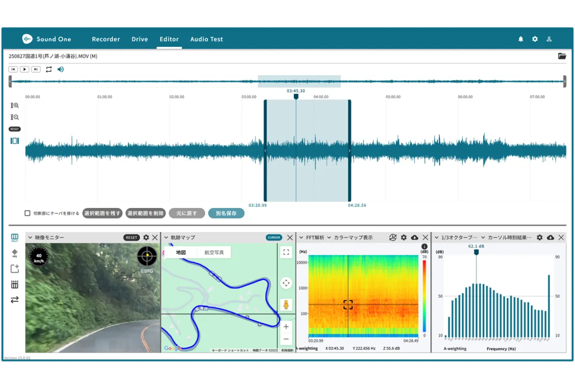The height and width of the screenshot is (392, 575).
Task: Switch to the Recorder tab
Action: pyautogui.click(x=106, y=39)
